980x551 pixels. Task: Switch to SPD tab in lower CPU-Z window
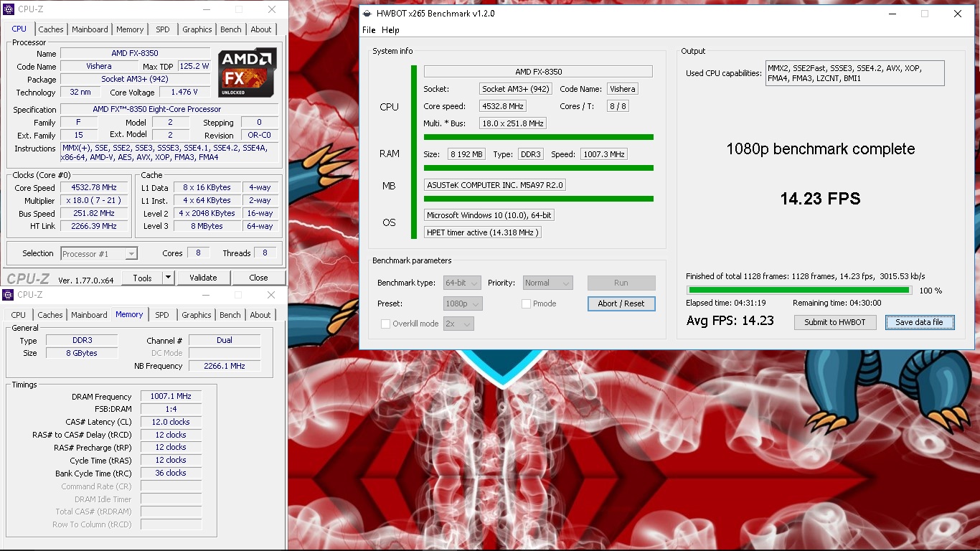[162, 315]
